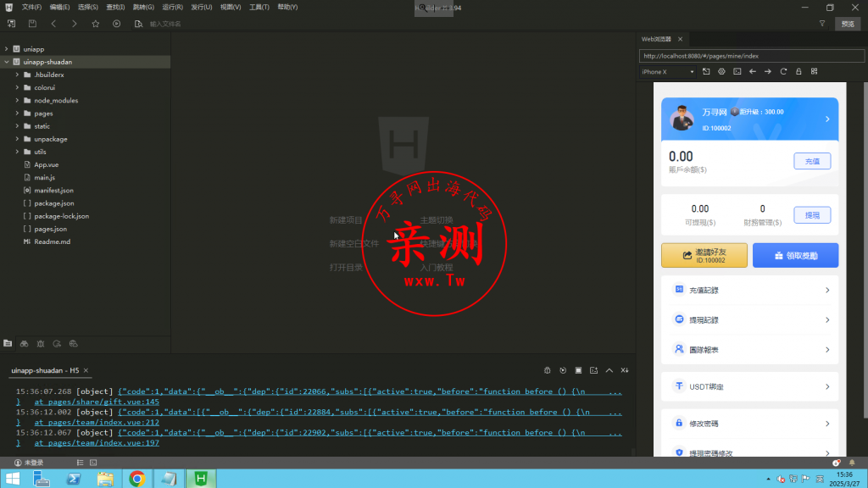Start debugging via the bug icon
868x488 pixels.
click(547, 370)
